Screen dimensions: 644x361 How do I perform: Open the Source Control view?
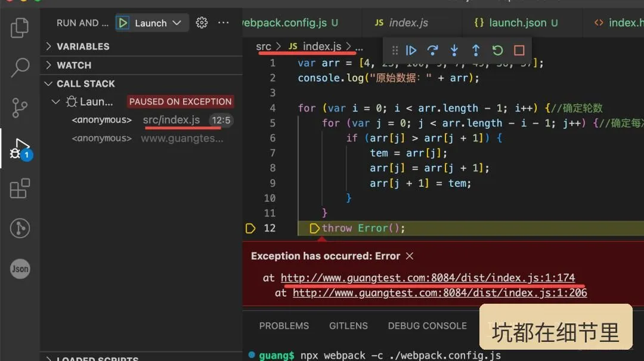[19, 108]
